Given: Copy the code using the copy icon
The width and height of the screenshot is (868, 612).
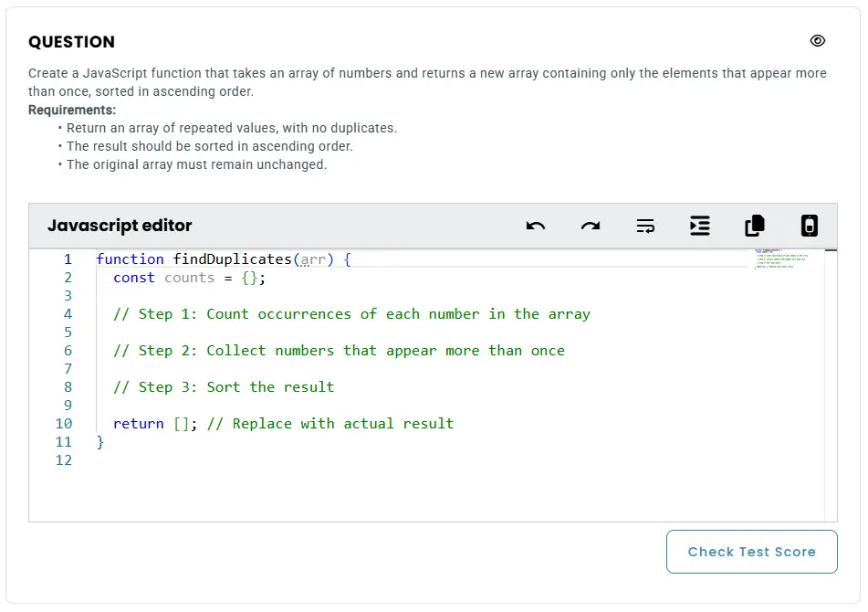Looking at the screenshot, I should (x=755, y=226).
